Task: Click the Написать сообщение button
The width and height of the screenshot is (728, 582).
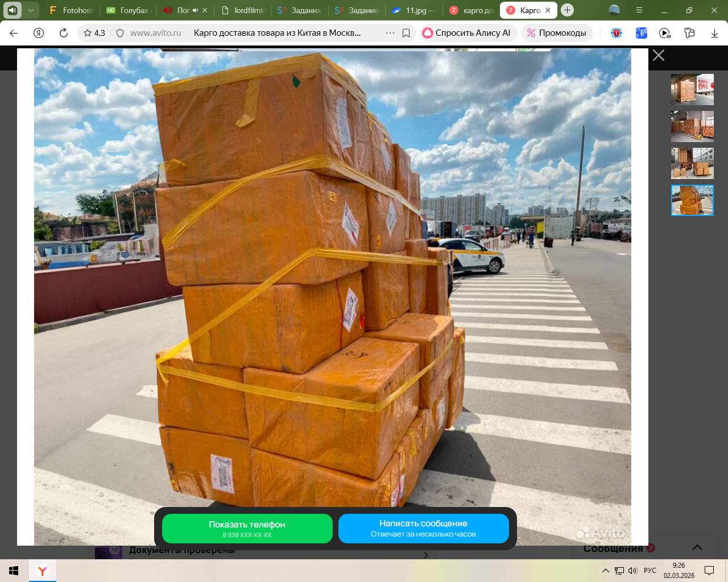Action: click(x=423, y=529)
